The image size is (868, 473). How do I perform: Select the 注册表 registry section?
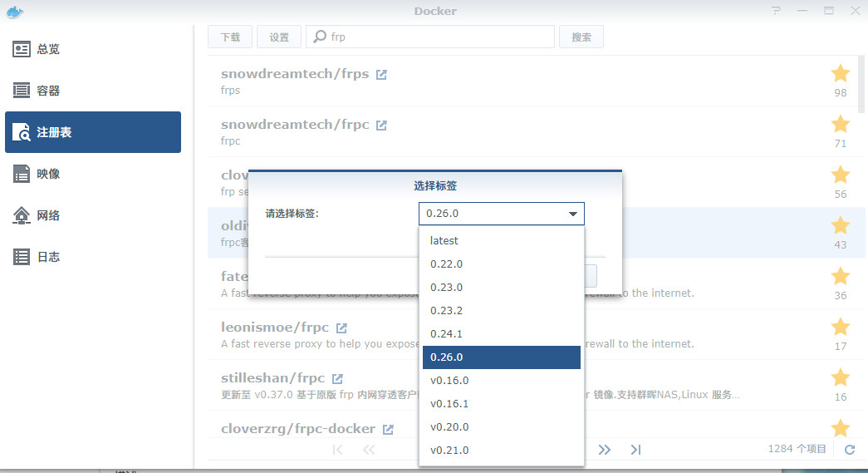(93, 132)
